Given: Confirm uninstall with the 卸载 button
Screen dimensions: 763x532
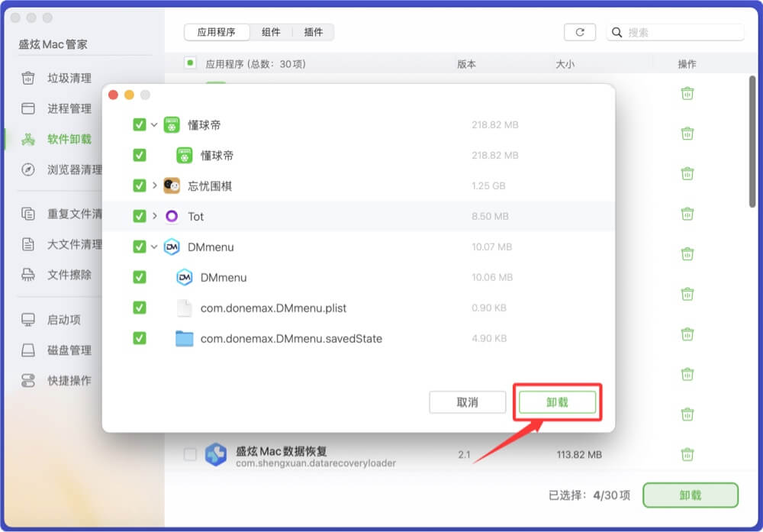Looking at the screenshot, I should (x=558, y=402).
